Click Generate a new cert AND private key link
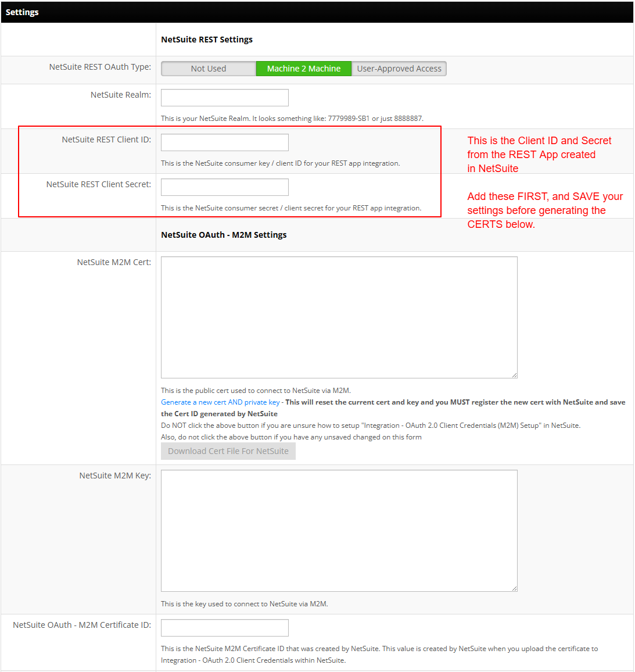Image resolution: width=635 pixels, height=672 pixels. 220,402
